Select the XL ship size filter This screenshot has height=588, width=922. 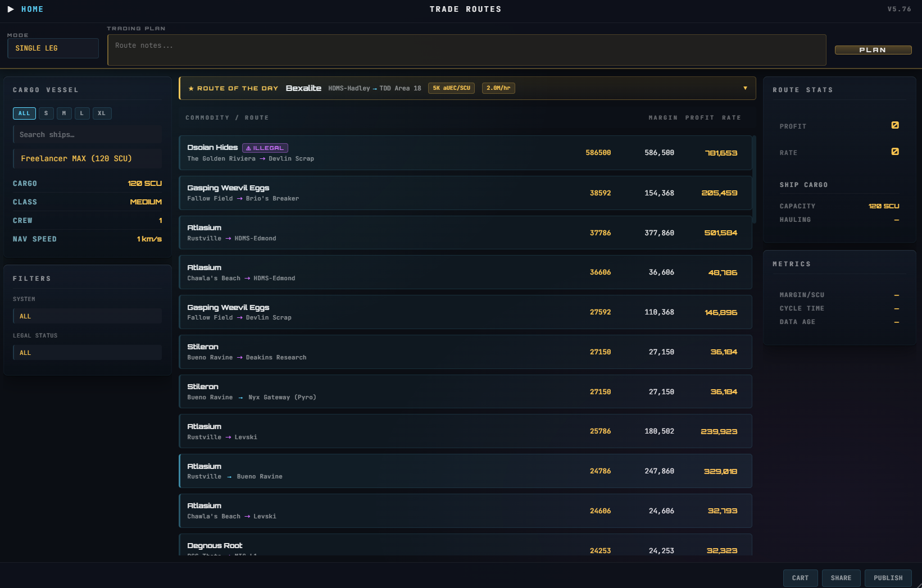[x=102, y=113]
